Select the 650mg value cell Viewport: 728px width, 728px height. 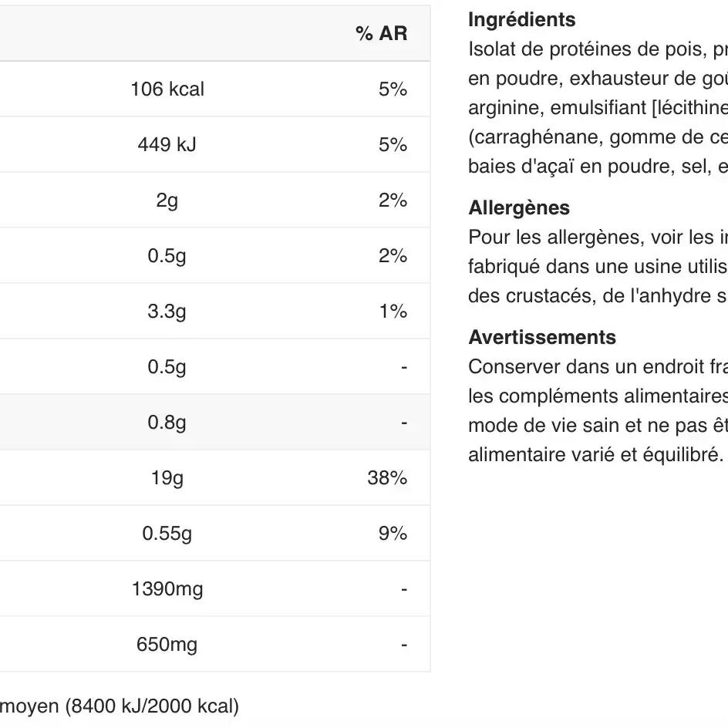coord(167,645)
